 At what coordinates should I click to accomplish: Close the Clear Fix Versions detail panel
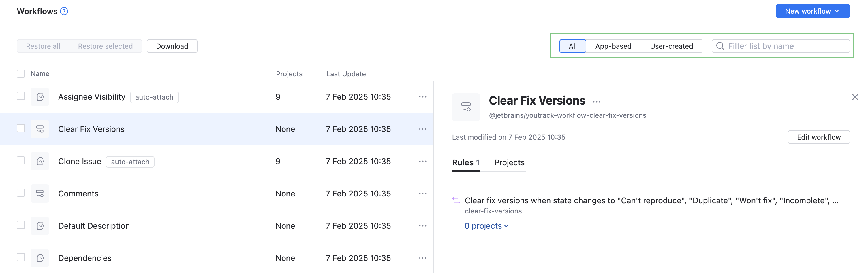coord(855,97)
